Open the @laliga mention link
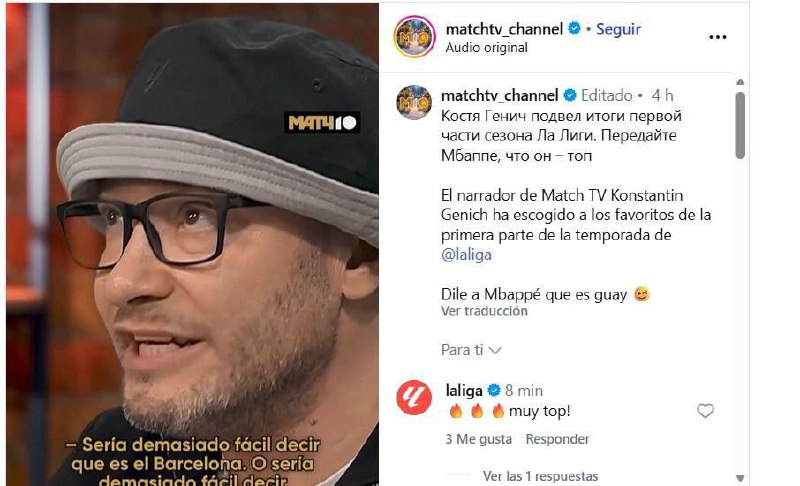The image size is (800, 486). coord(466,254)
